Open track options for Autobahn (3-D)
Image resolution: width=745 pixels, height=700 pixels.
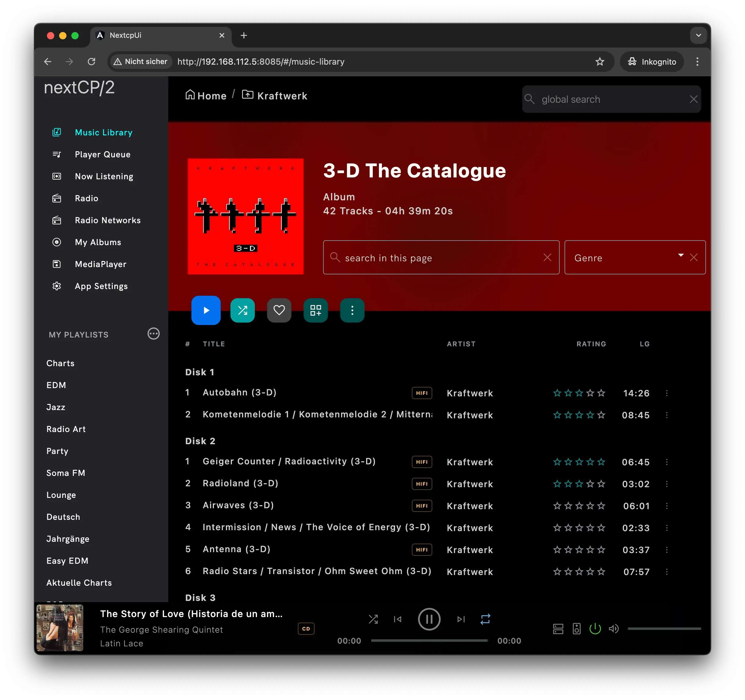click(666, 393)
